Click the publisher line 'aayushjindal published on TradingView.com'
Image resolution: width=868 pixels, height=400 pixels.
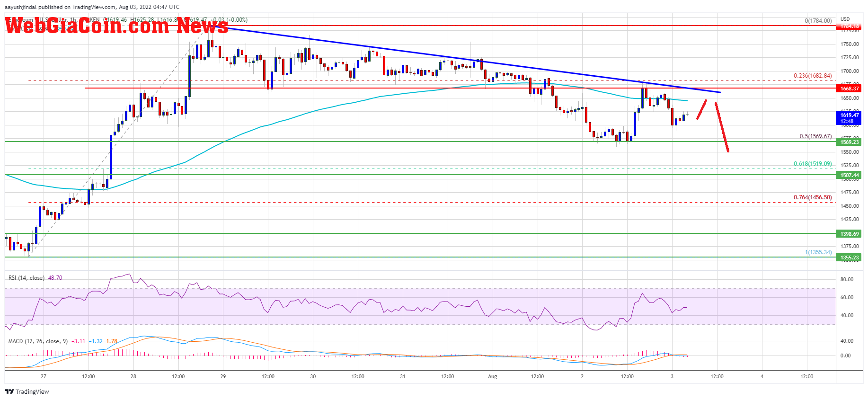click(60, 7)
